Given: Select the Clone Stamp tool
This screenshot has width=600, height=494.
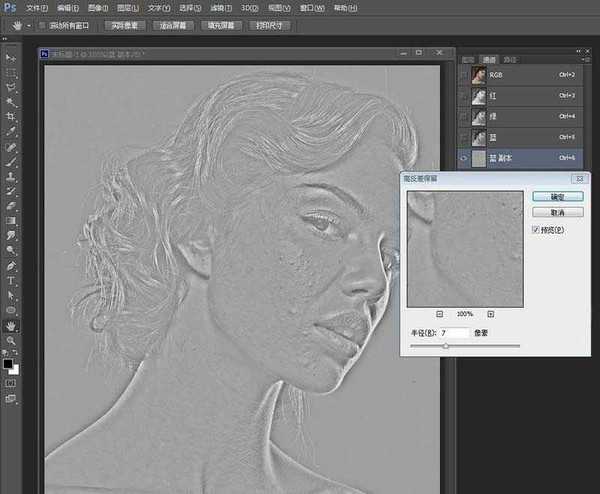Looking at the screenshot, I should point(12,176).
